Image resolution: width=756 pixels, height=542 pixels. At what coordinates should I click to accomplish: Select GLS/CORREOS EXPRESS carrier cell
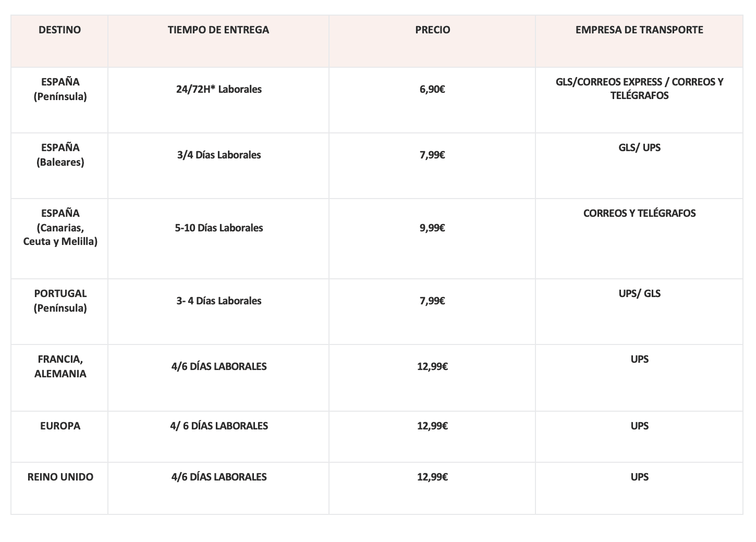pyautogui.click(x=639, y=100)
